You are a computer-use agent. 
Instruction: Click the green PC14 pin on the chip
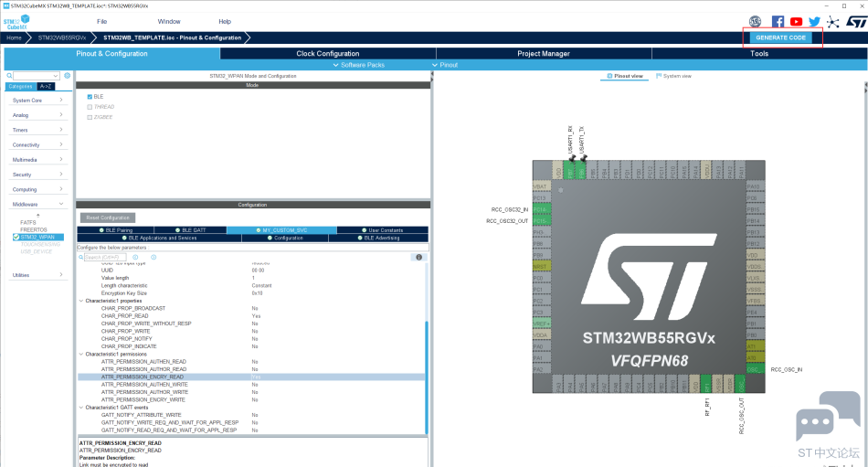542,209
